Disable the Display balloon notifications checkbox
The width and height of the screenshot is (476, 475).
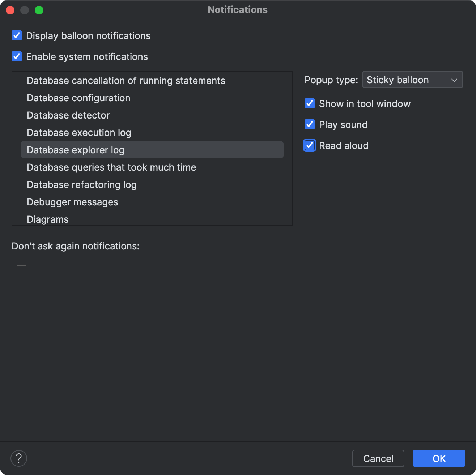(x=17, y=35)
